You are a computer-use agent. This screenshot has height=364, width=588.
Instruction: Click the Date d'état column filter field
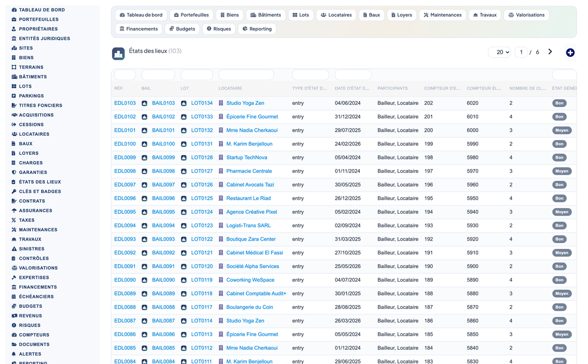pyautogui.click(x=353, y=75)
